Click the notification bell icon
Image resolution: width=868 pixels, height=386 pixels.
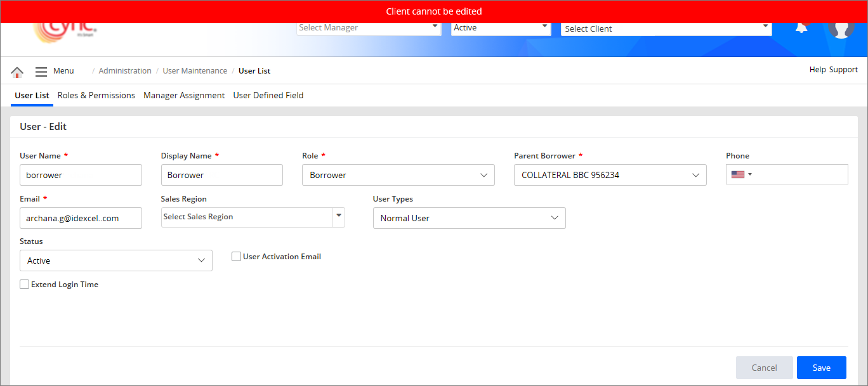[801, 29]
